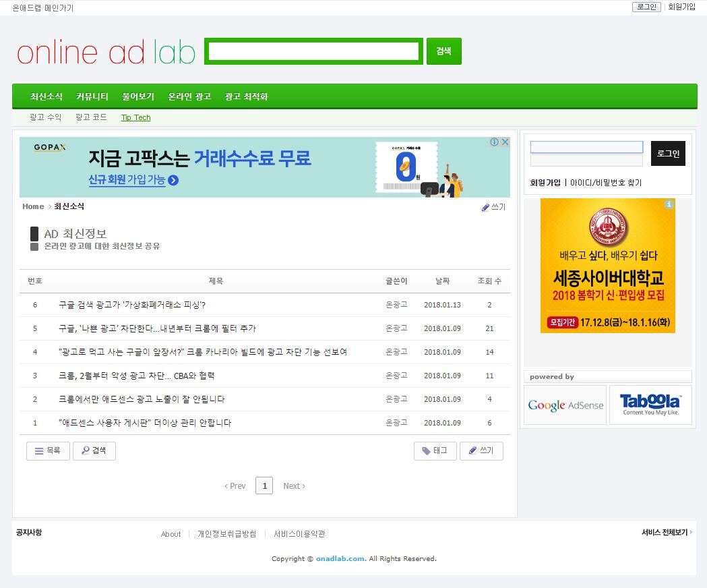Open post "애드센스 사용자 게시판" 더이상 관리 안합니다
The image size is (707, 588).
[x=145, y=423]
